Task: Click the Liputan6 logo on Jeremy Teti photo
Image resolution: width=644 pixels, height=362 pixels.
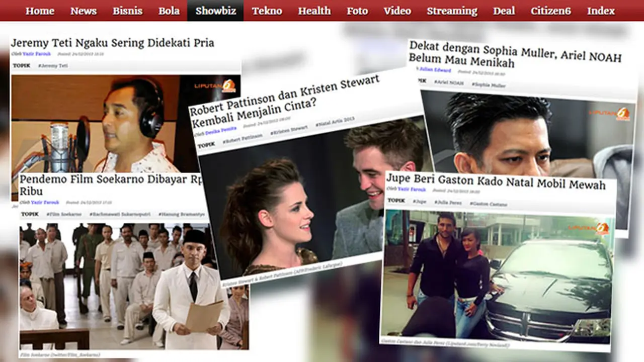Action: (215, 85)
